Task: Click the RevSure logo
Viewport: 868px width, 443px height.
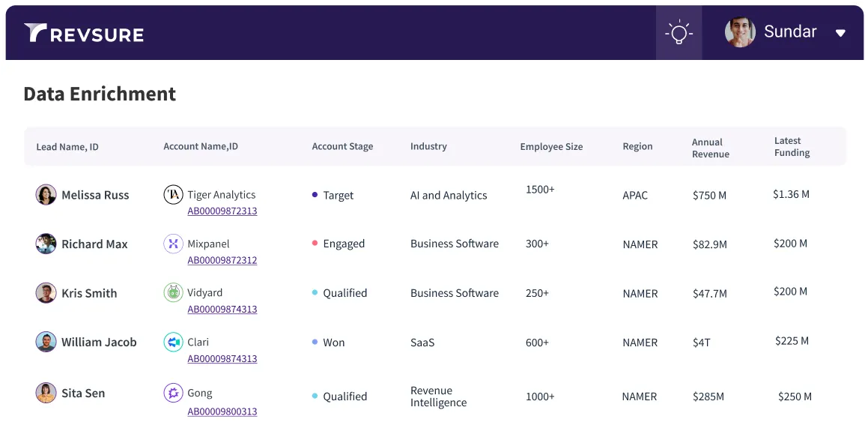Action: pos(84,33)
